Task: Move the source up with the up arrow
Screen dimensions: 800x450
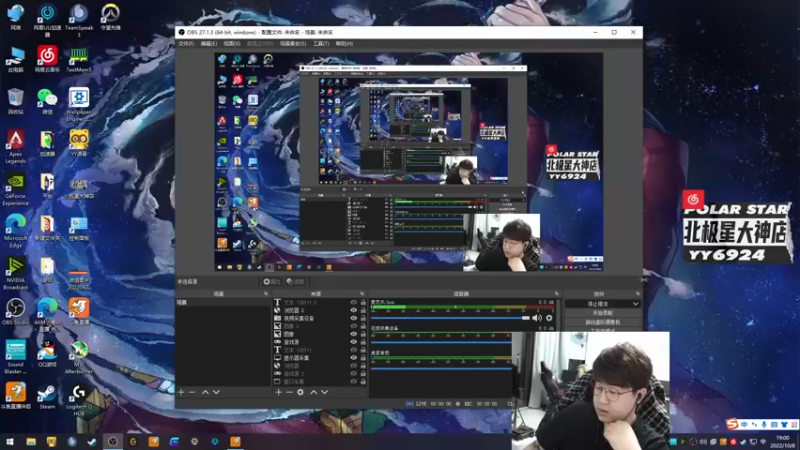Action: pyautogui.click(x=314, y=392)
